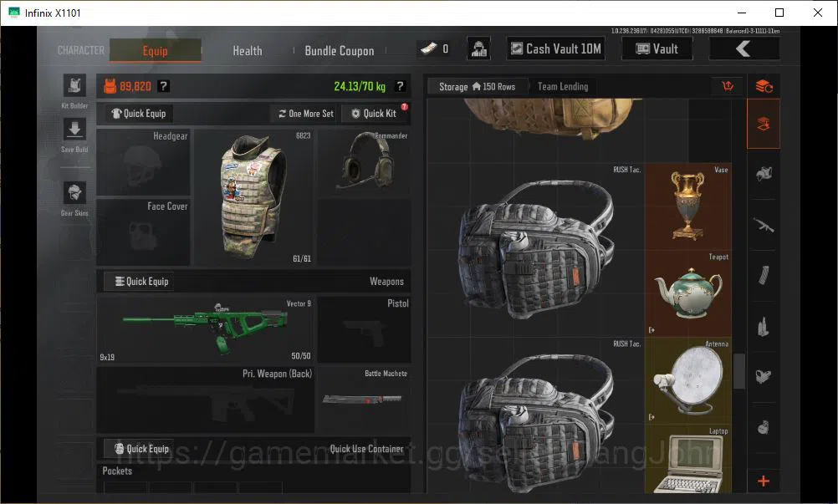Select the magazine category icon
Screen dimensions: 838x504
pyautogui.click(x=764, y=276)
